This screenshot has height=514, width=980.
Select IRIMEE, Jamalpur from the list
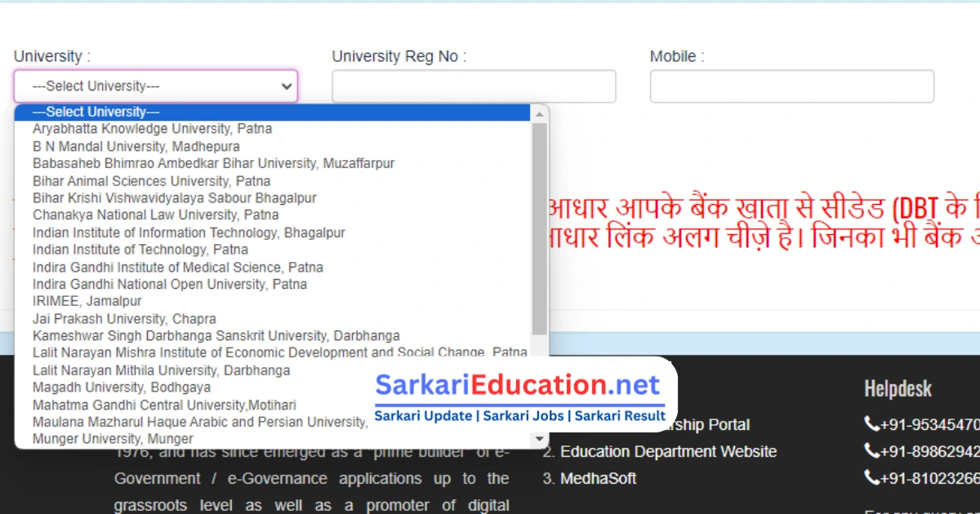click(87, 302)
